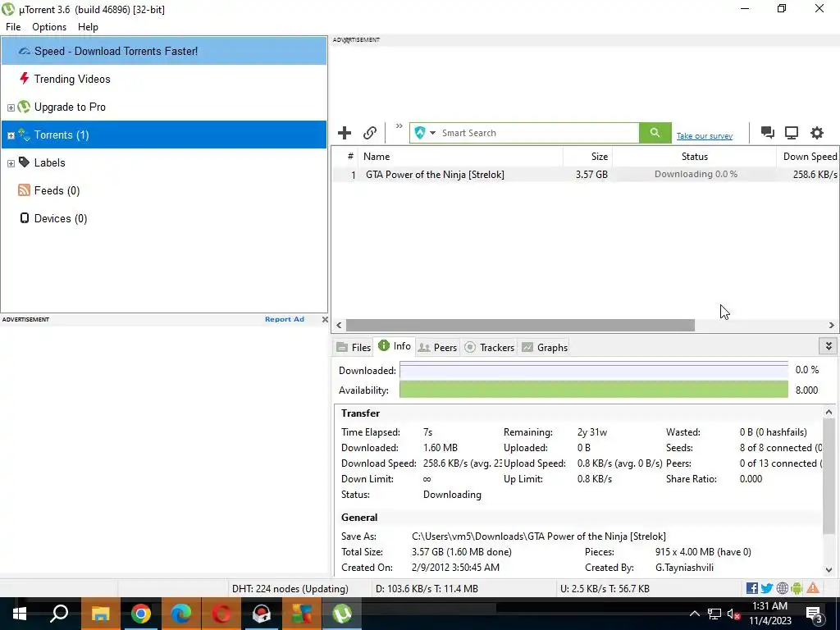The width and height of the screenshot is (840, 630).
Task: Switch to the Files tab
Action: (354, 347)
